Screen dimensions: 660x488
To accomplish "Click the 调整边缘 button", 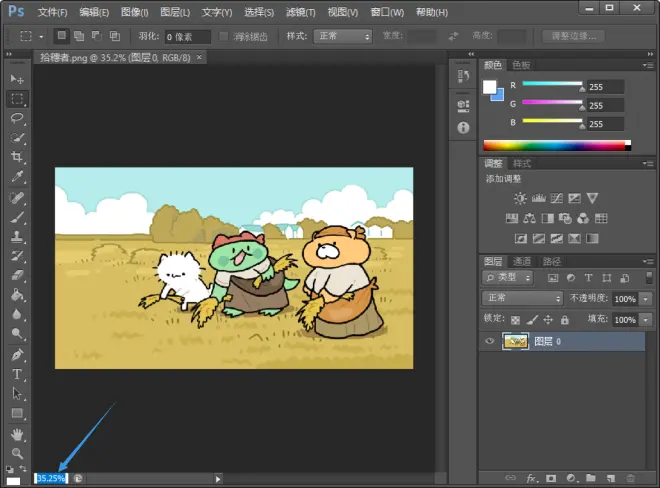I will click(x=574, y=36).
